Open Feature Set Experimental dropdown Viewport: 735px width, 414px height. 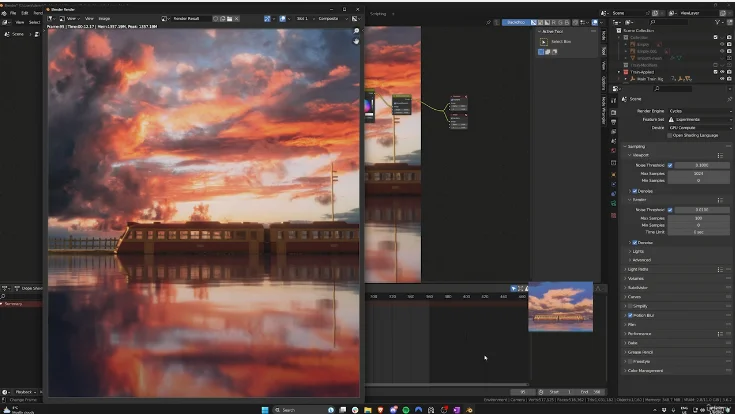(700, 120)
